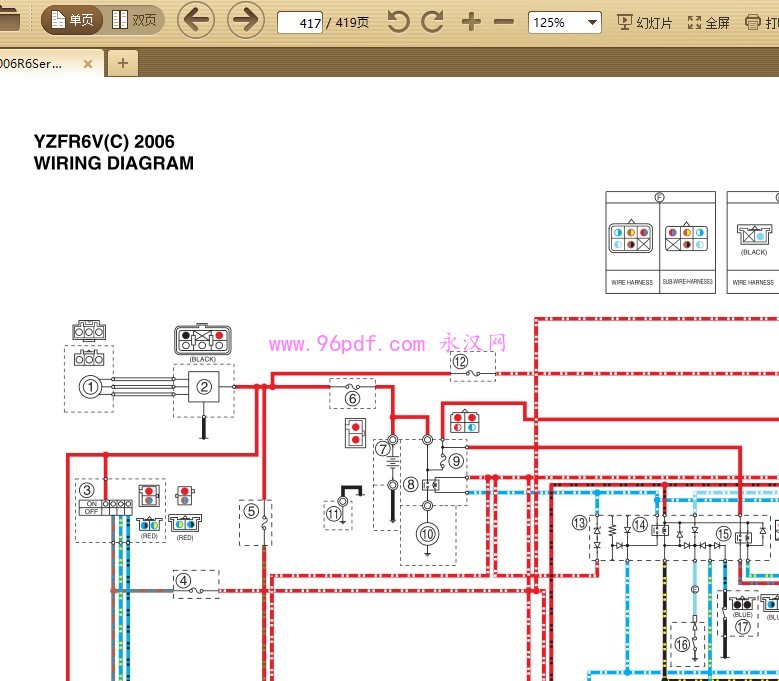
Task: Click the 'WIRING DIAGRAM' heading text
Action: (114, 163)
